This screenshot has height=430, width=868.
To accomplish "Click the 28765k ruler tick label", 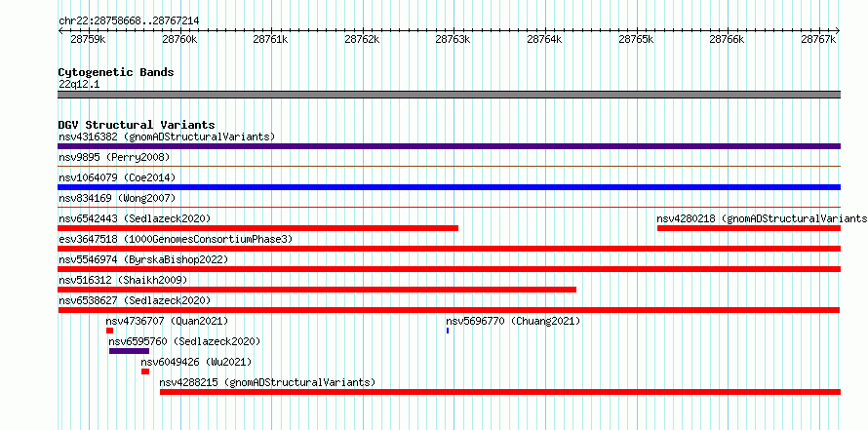I will click(637, 39).
